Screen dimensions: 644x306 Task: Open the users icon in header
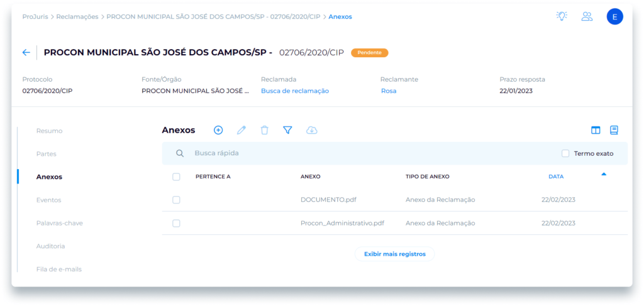click(587, 17)
